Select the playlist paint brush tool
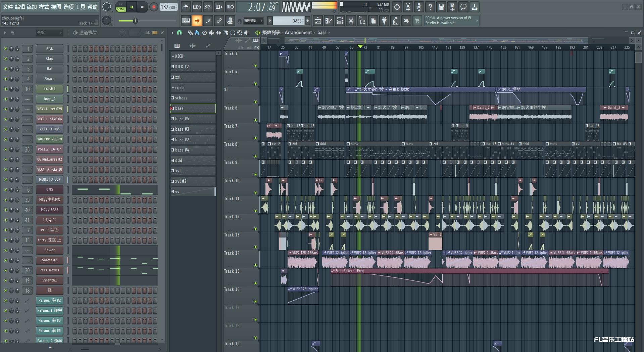This screenshot has width=644, height=352. [197, 33]
